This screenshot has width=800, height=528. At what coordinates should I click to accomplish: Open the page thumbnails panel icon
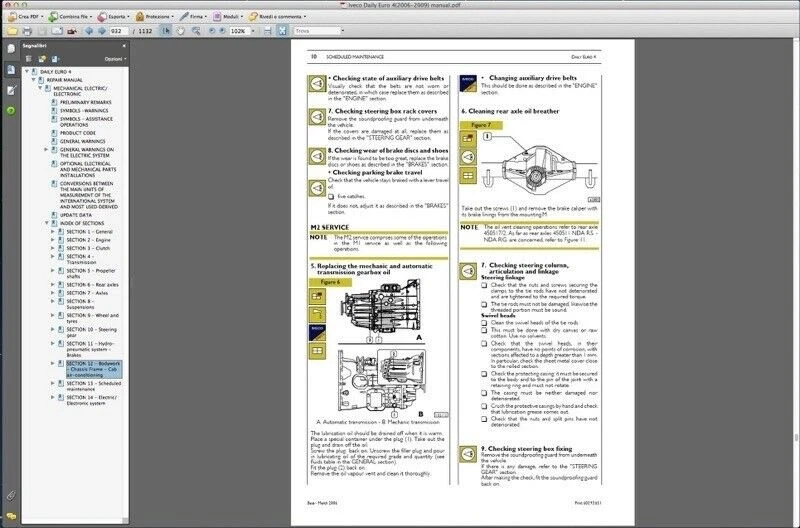11,49
